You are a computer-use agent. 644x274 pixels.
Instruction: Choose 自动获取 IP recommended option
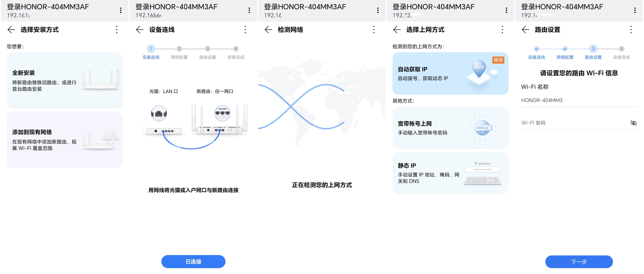click(450, 73)
